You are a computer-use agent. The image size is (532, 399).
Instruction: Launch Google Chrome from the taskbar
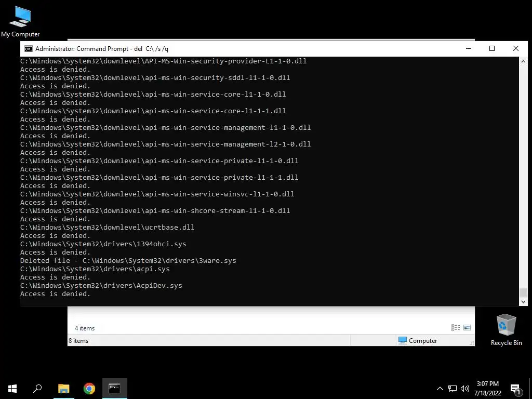pyautogui.click(x=89, y=389)
